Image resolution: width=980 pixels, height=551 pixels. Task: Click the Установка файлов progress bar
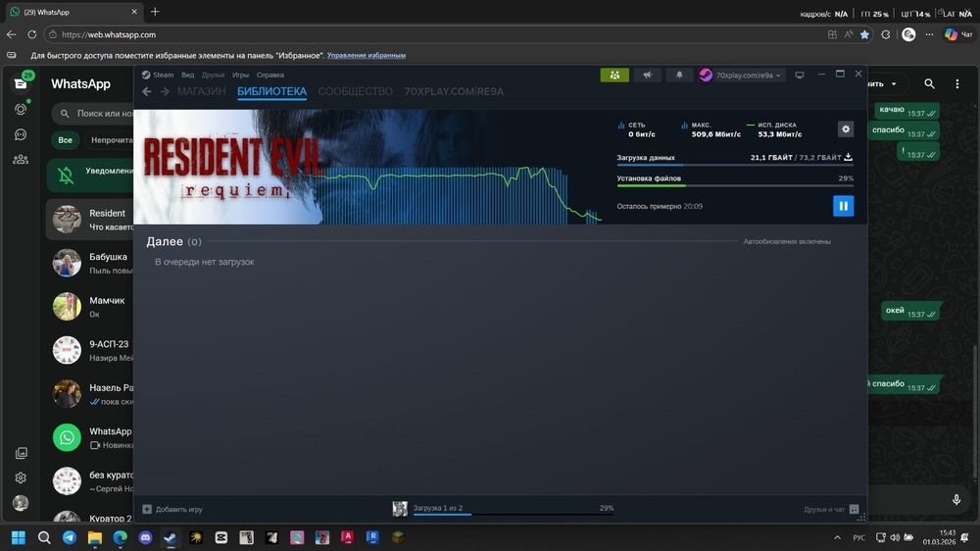(x=735, y=185)
